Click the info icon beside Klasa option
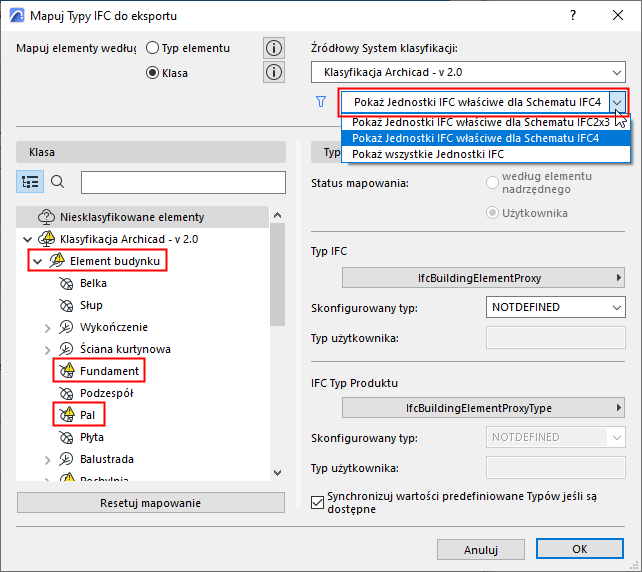This screenshot has height=572, width=642. tap(274, 72)
